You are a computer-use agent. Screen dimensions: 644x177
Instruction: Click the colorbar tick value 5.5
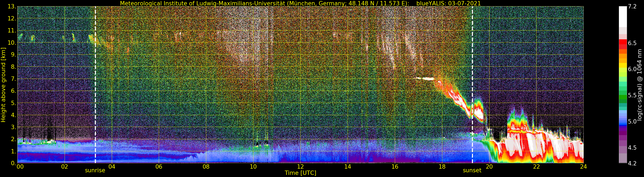(632, 95)
